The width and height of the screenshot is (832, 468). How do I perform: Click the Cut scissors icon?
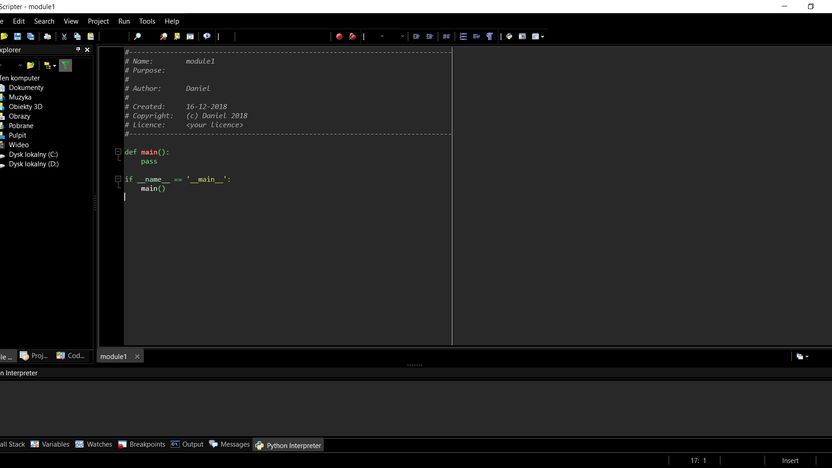click(x=64, y=37)
